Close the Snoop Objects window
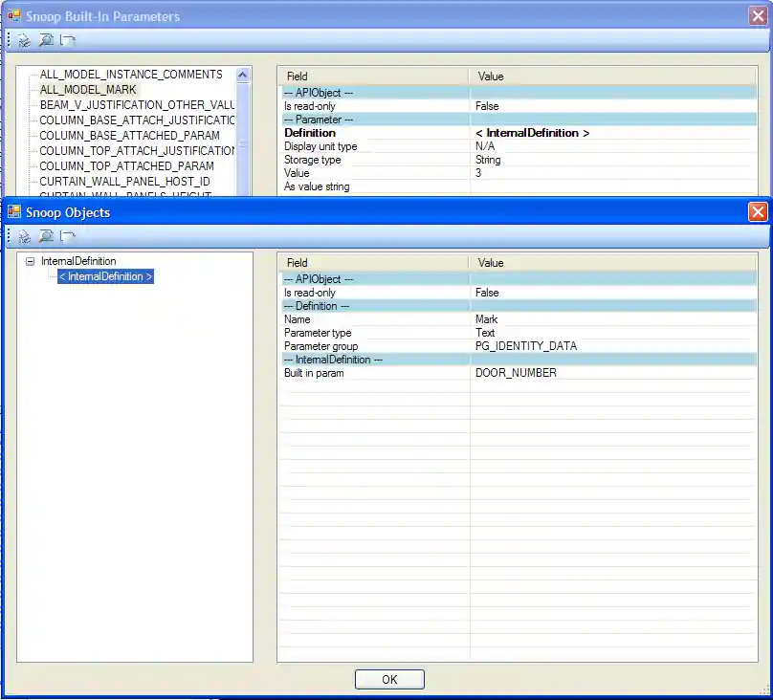This screenshot has height=700, width=773. pyautogui.click(x=757, y=212)
